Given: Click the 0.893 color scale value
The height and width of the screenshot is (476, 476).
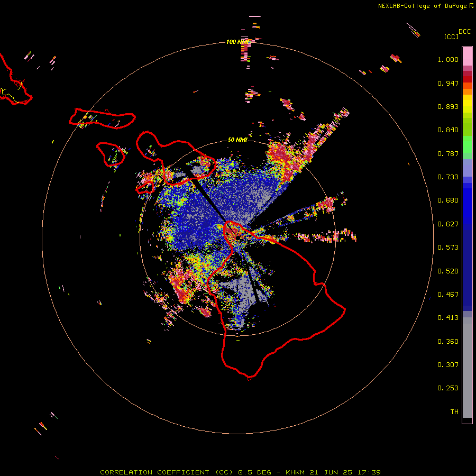Looking at the screenshot, I should 448,106.
